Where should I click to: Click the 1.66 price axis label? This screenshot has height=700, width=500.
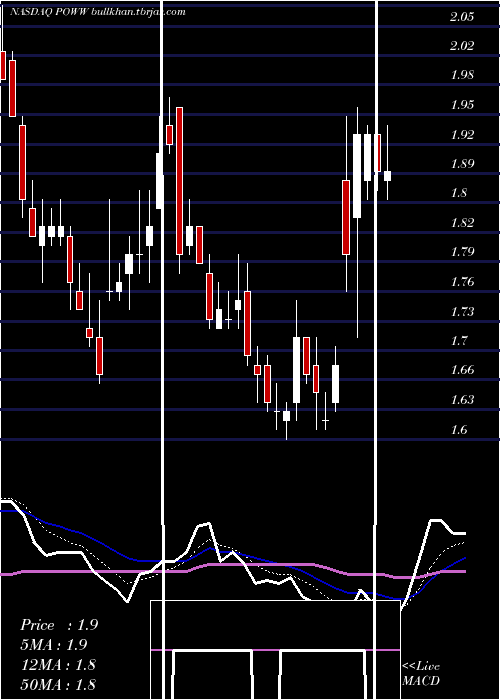462,370
